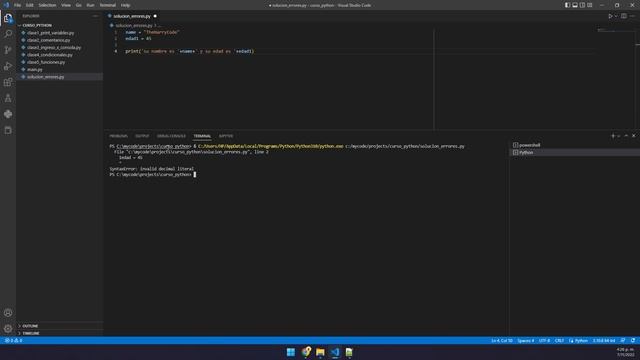Screen dimensions: 640x360
Task: Open the Extensions view
Action: 8,82
